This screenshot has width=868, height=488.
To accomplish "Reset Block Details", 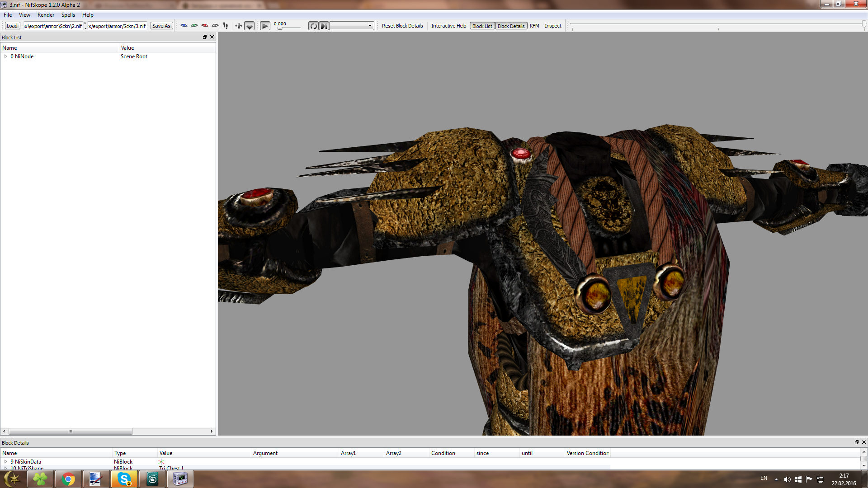I will click(x=402, y=26).
